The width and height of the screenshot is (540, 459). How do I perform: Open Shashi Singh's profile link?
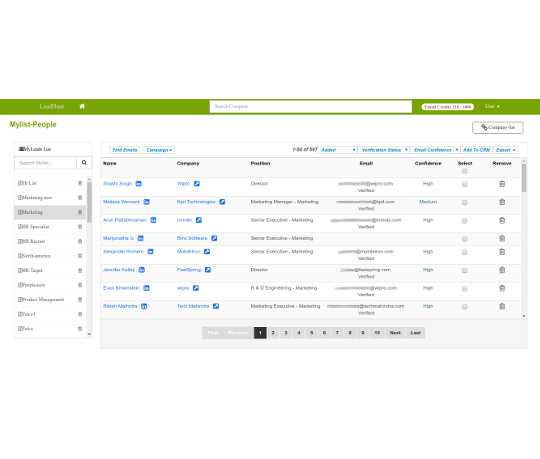117,184
